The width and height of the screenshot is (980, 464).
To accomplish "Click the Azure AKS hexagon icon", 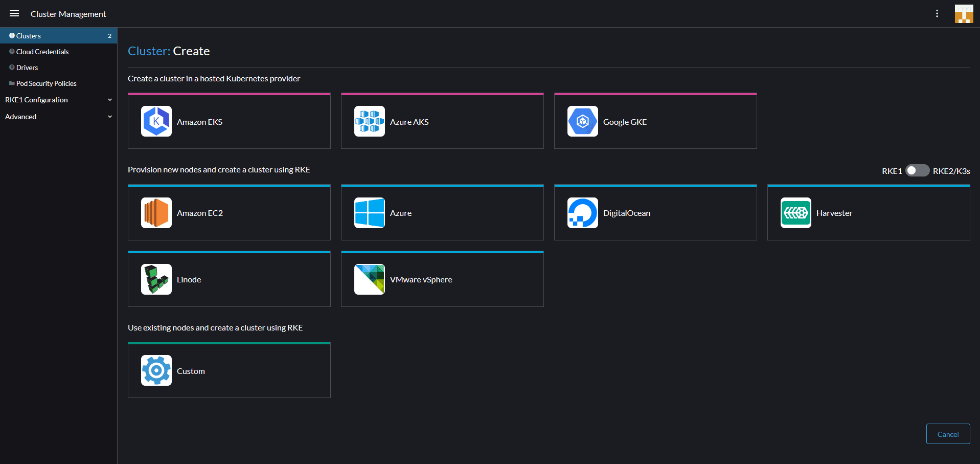I will click(370, 121).
